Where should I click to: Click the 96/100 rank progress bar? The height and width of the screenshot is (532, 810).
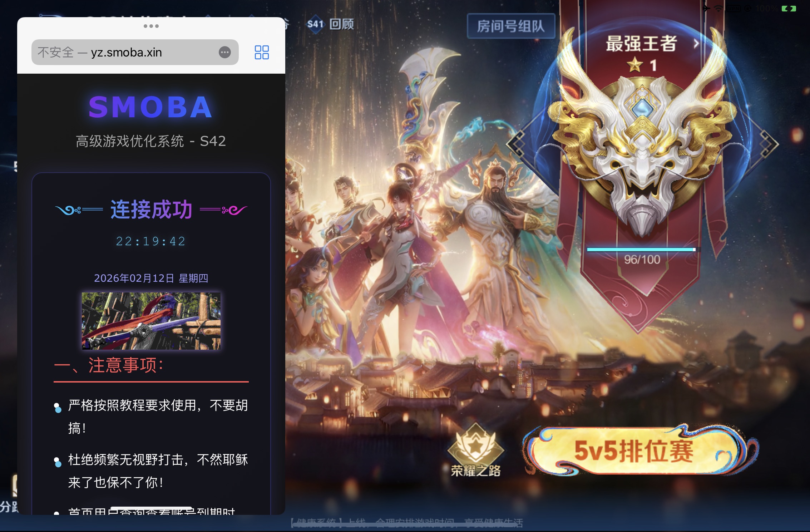coord(642,250)
